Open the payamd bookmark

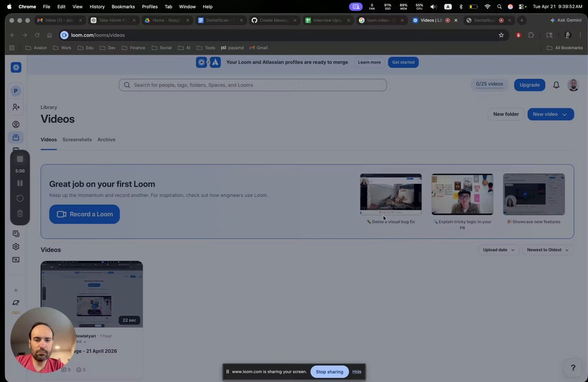(233, 48)
